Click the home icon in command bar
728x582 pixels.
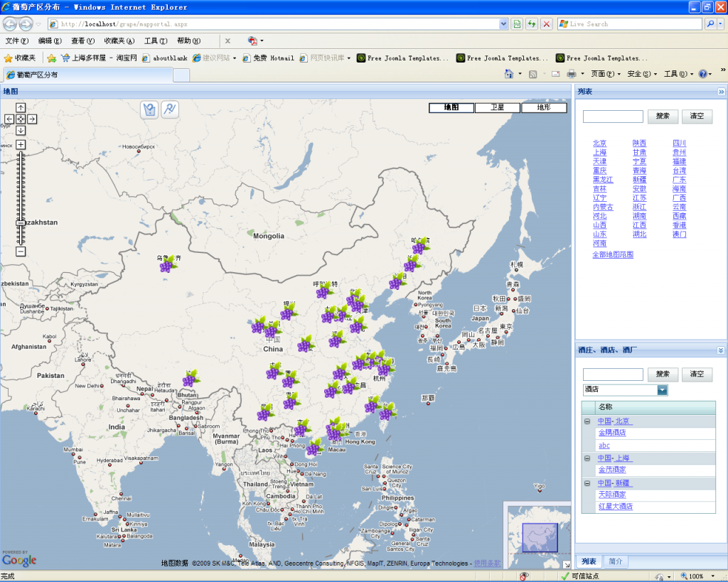pyautogui.click(x=508, y=74)
